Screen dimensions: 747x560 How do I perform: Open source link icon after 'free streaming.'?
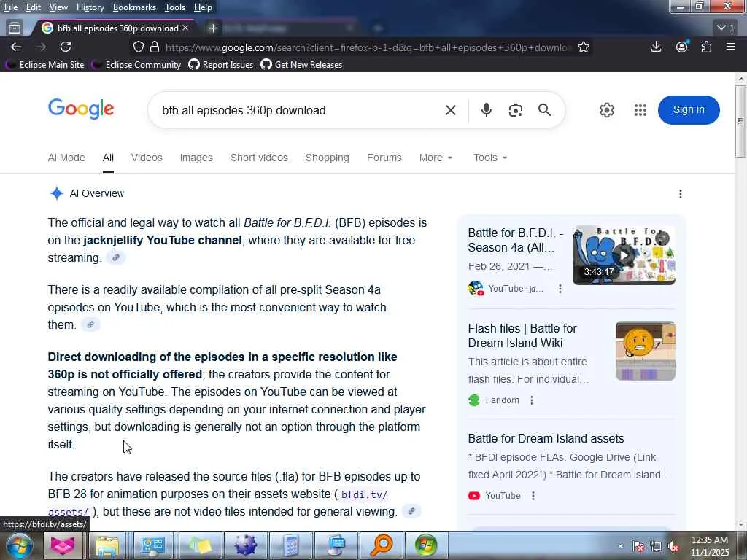tap(116, 257)
